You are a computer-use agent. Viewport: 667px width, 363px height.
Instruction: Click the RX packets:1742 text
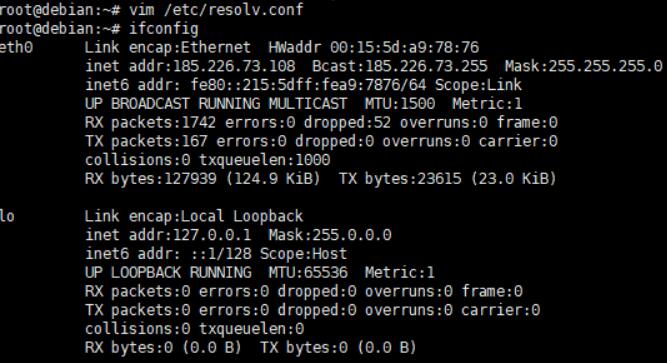pyautogui.click(x=150, y=123)
